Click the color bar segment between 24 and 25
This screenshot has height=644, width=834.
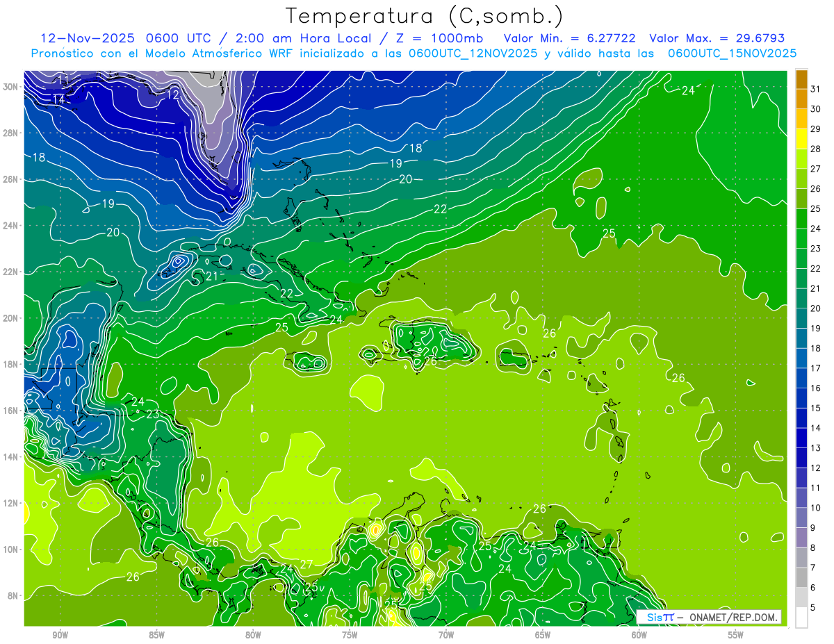(x=801, y=219)
